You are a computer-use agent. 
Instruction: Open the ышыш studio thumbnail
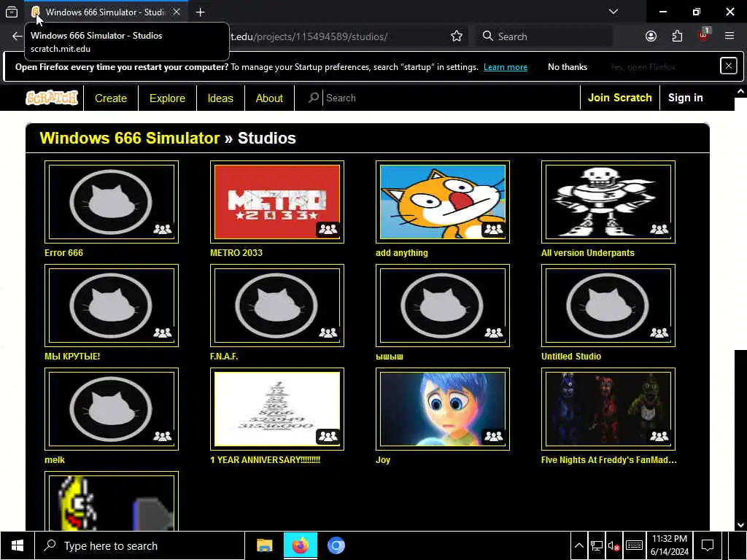click(x=443, y=306)
